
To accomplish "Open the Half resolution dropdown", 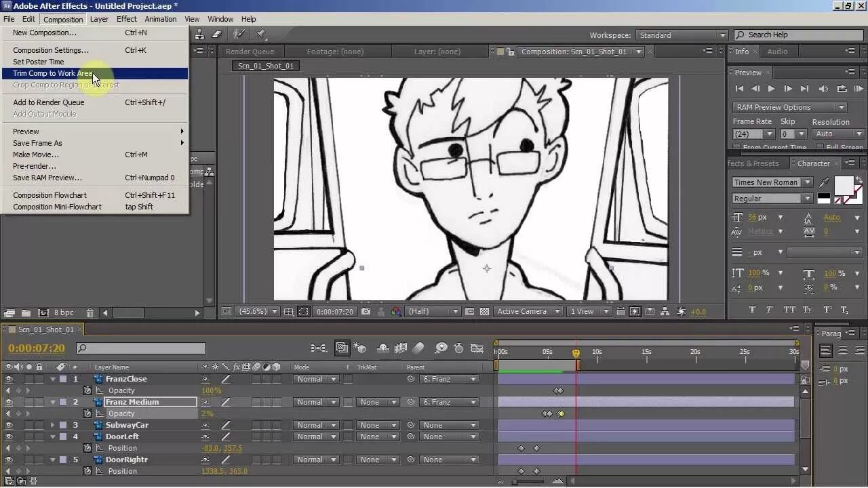I will tap(434, 312).
